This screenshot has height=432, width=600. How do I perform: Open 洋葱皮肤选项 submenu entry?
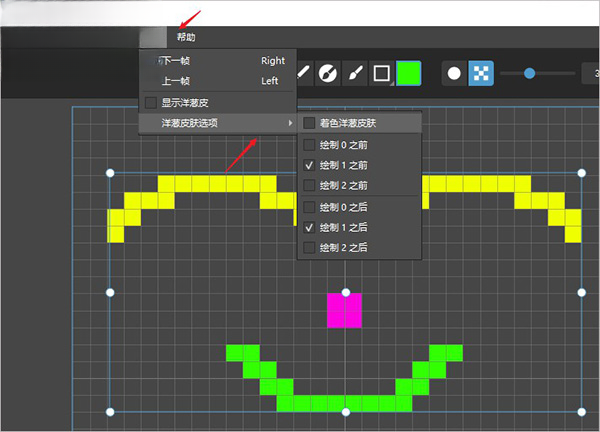click(x=218, y=123)
